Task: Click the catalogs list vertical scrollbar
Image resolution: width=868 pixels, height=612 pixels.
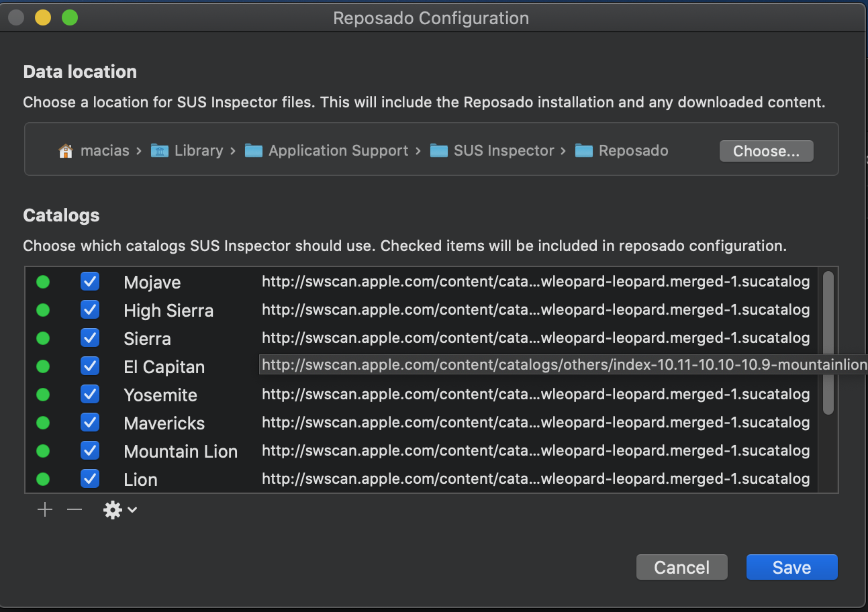Action: coord(828,342)
